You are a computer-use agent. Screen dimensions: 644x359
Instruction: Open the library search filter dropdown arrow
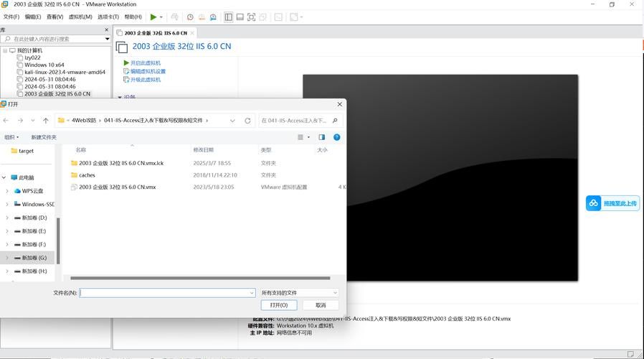tap(107, 39)
